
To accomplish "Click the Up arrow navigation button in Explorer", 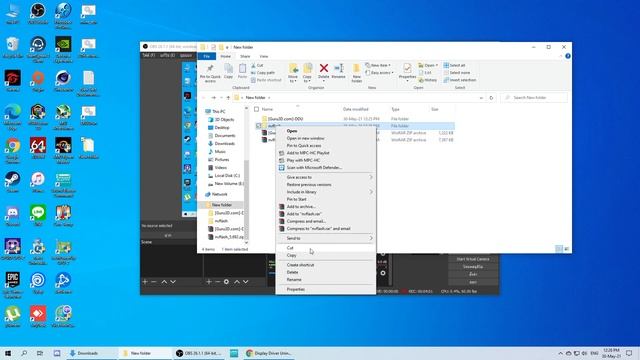I will pyautogui.click(x=228, y=98).
